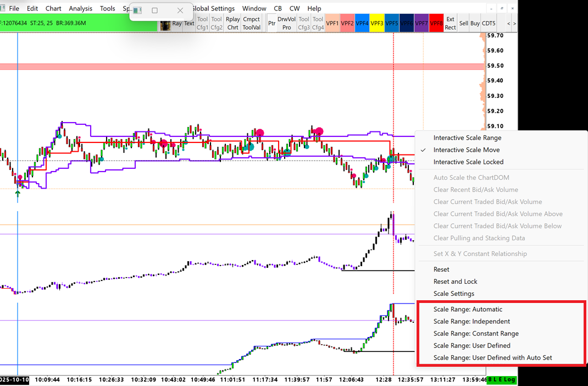The image size is (588, 386).
Task: Open the Global Settings menu
Action: 213,8
